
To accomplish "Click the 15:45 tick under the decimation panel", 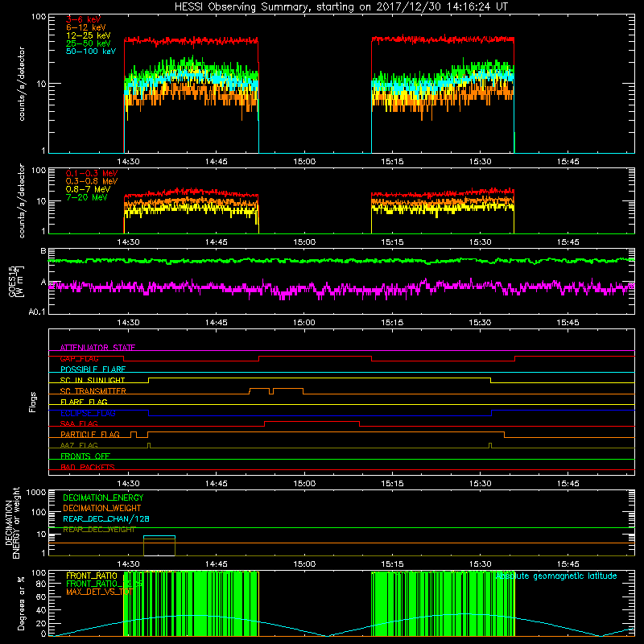I will coord(568,564).
